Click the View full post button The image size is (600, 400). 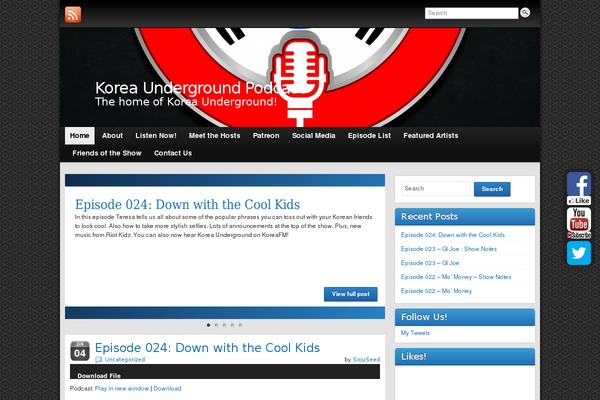[351, 294]
